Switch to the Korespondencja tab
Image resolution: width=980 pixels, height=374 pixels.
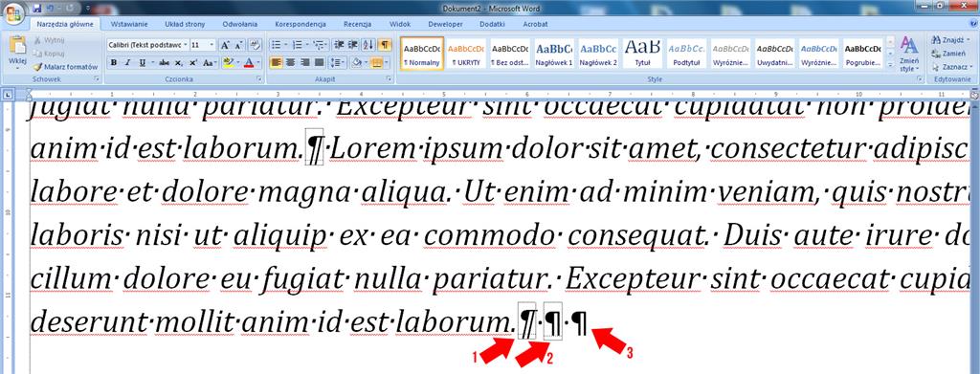pos(301,24)
